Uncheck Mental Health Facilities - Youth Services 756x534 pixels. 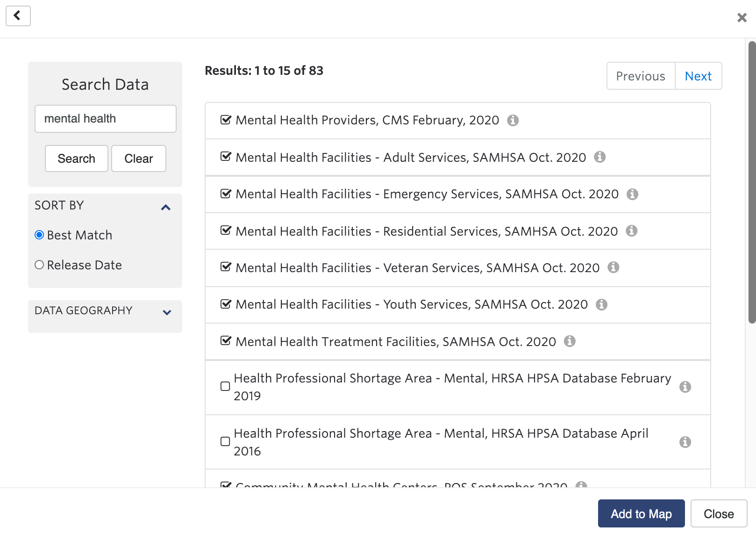coord(226,304)
